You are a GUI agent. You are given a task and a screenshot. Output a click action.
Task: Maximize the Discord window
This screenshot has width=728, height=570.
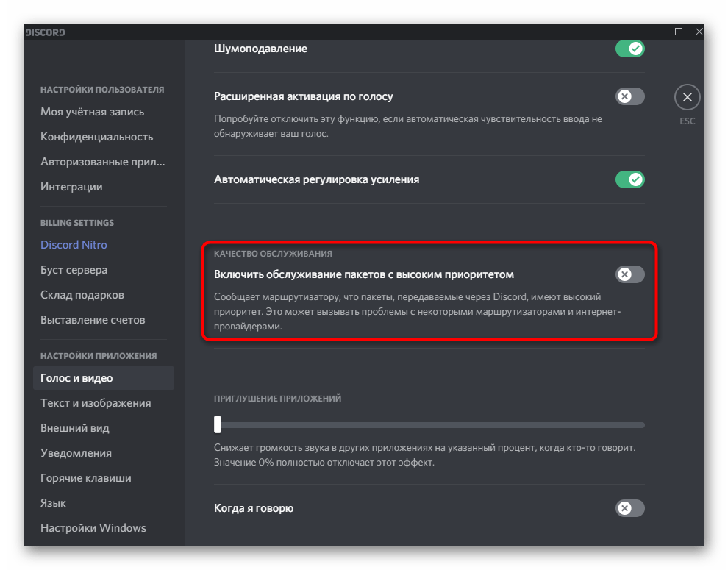point(678,32)
